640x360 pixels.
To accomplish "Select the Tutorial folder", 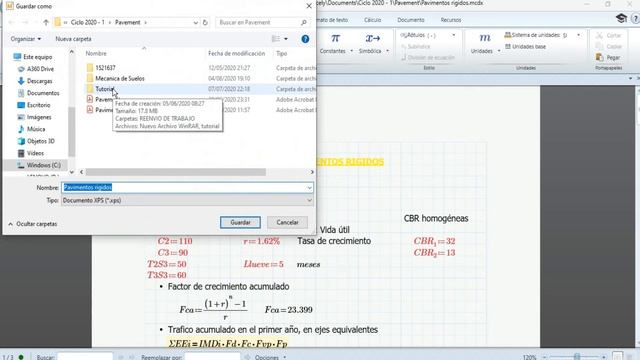I will (104, 89).
